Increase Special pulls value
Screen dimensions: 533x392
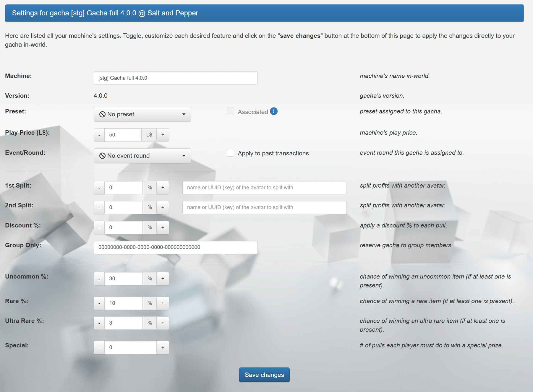click(x=163, y=347)
